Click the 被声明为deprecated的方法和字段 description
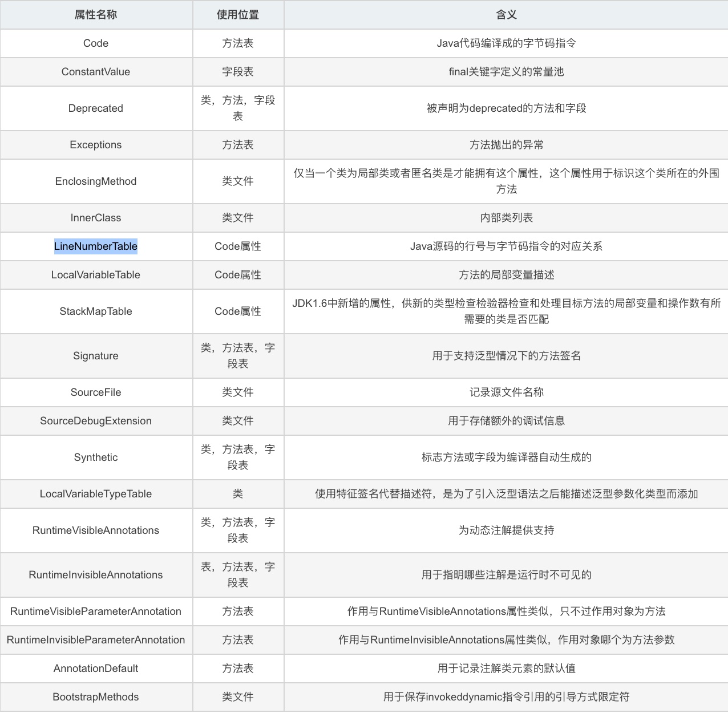Screen dimensions: 728x713 (x=506, y=108)
